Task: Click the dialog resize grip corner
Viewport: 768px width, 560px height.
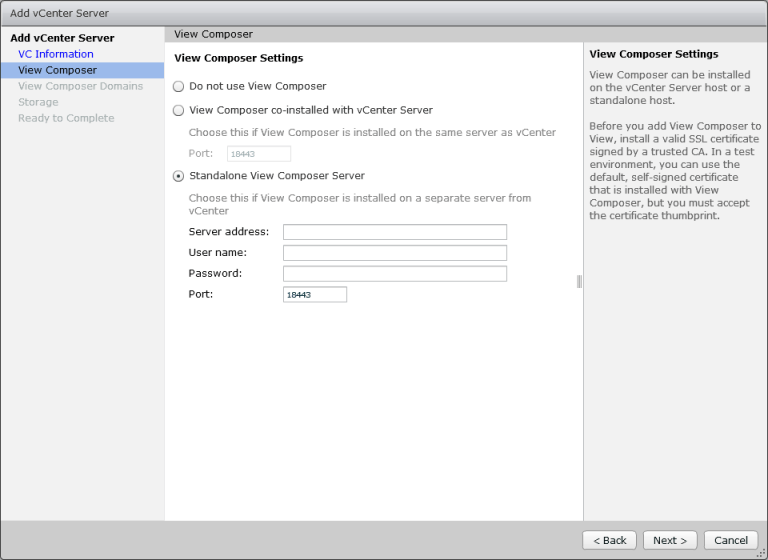Action: [x=762, y=554]
